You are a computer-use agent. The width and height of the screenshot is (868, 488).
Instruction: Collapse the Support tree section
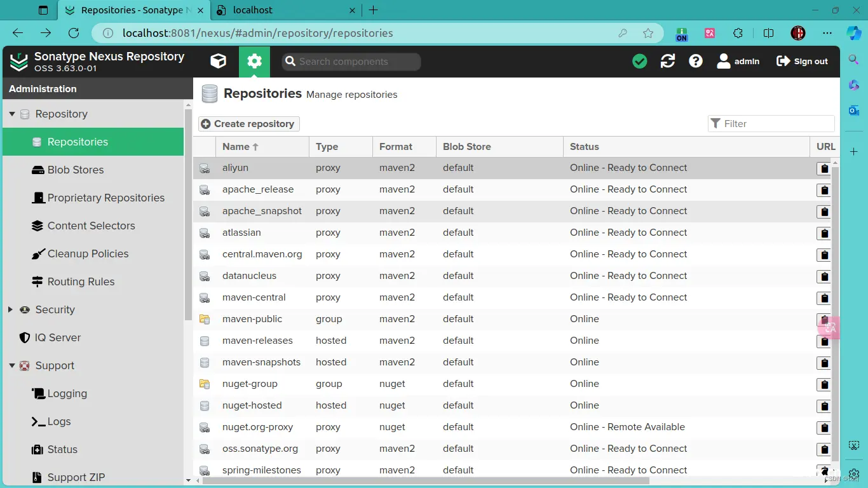pyautogui.click(x=12, y=366)
